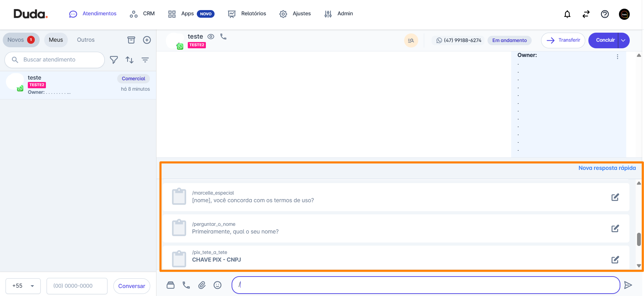Toggle the eye icon next to teste
The height and width of the screenshot is (296, 644).
pyautogui.click(x=211, y=36)
